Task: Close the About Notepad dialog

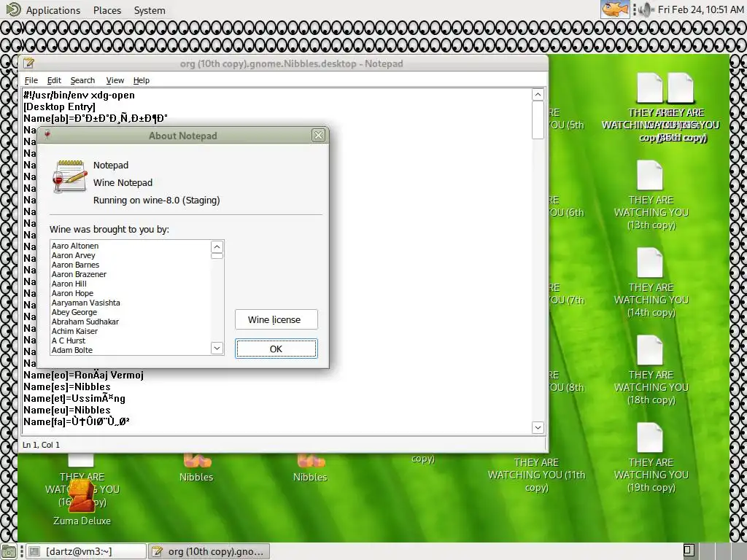Action: coord(318,135)
